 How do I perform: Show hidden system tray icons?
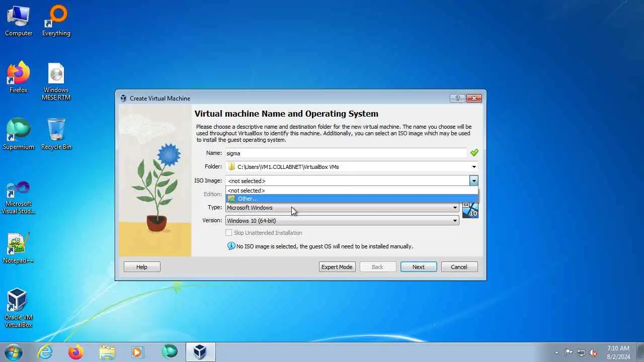click(556, 352)
